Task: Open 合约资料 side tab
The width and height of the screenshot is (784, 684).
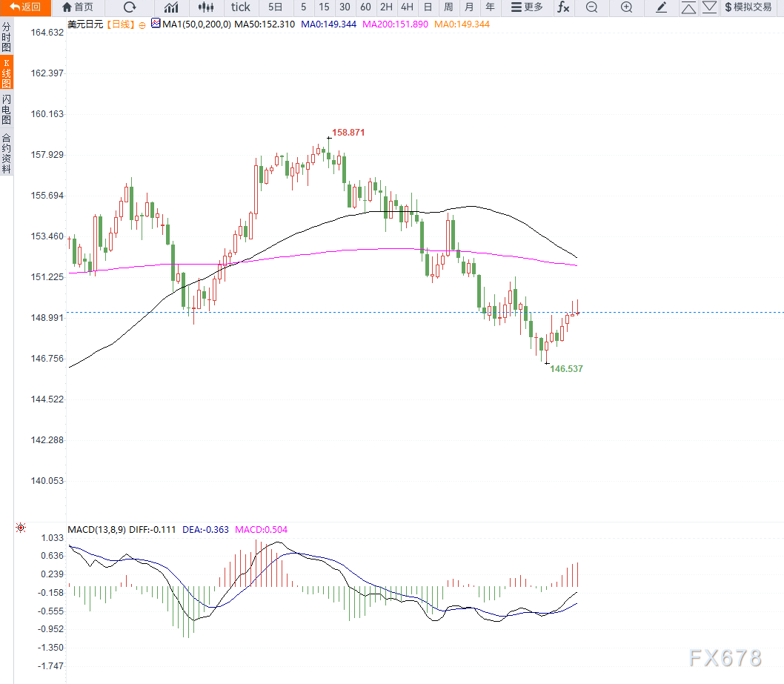Action: pos(7,153)
